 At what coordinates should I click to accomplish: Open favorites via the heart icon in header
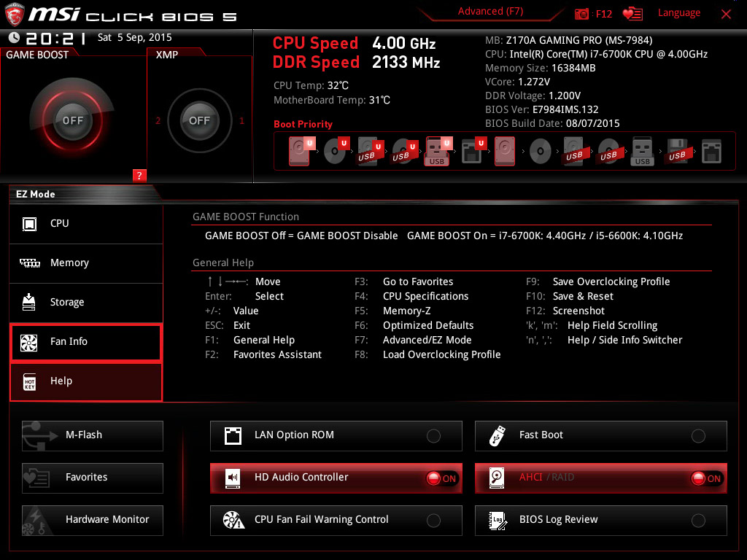tap(632, 14)
